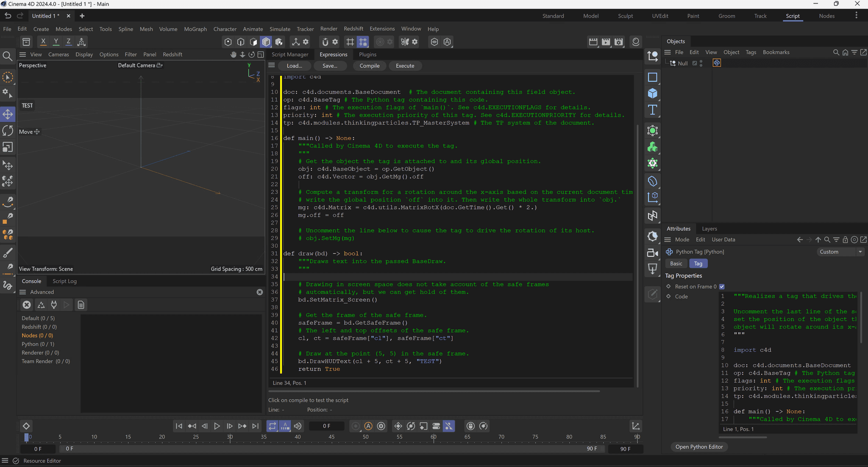Toggle viewport maximize icon in view header

[x=261, y=54]
